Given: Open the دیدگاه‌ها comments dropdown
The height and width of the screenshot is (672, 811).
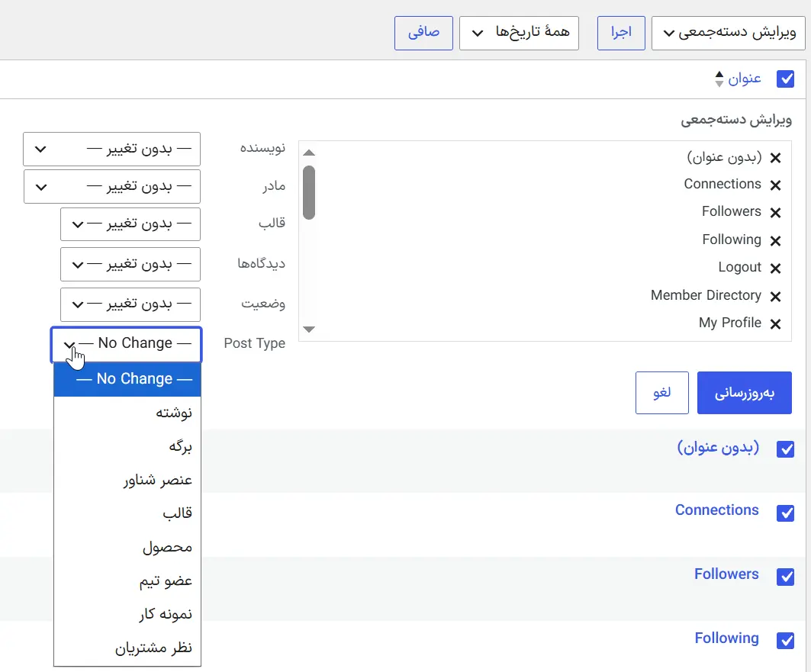Looking at the screenshot, I should [130, 265].
